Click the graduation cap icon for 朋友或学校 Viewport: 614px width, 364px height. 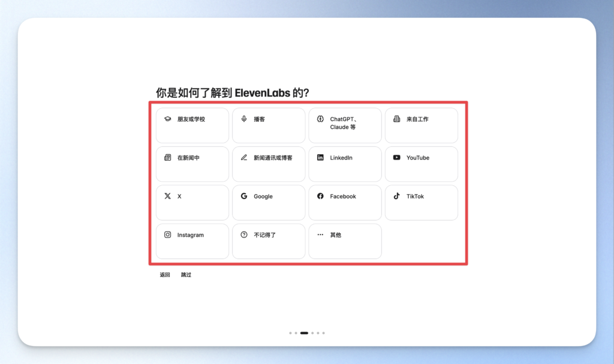click(168, 119)
